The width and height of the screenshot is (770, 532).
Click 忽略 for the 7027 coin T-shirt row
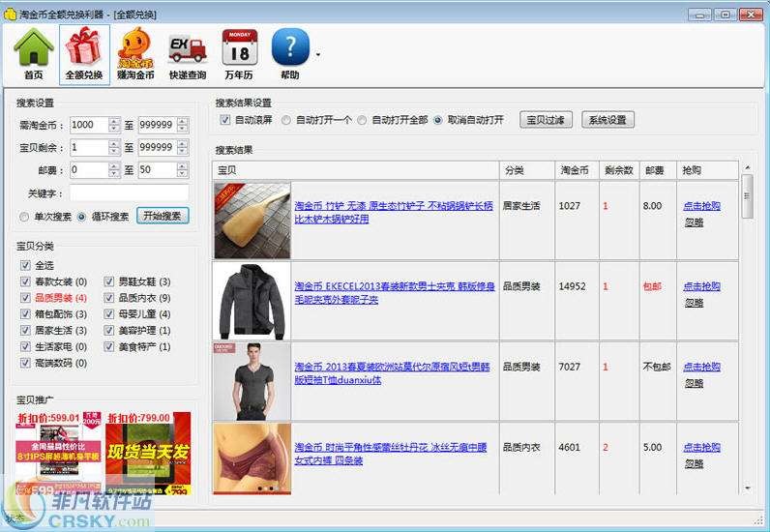coord(694,384)
